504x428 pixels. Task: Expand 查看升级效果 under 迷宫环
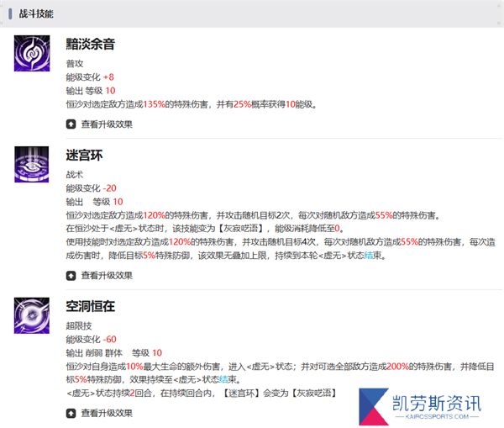(x=99, y=276)
